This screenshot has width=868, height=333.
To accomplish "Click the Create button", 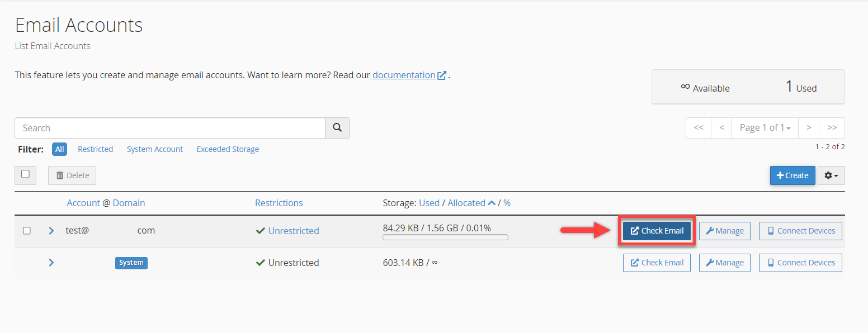I will [792, 175].
